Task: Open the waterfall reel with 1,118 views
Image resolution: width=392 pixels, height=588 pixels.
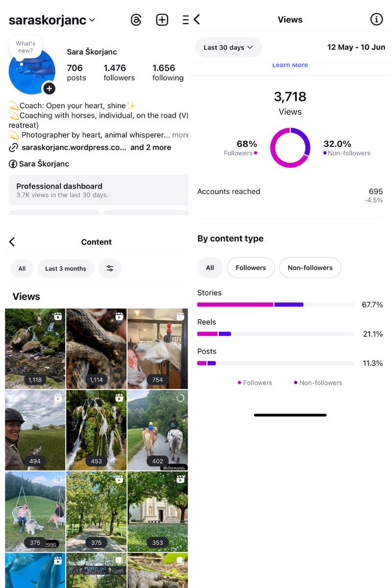Action: [35, 348]
